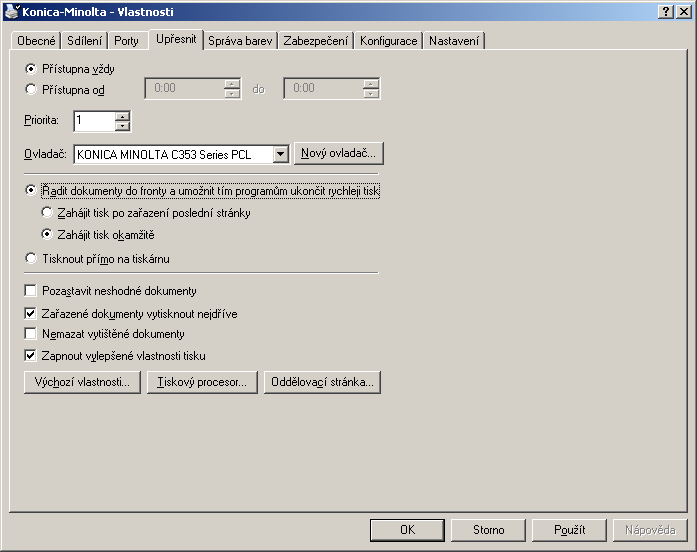Open Oddělovací stránka dialog

[322, 382]
